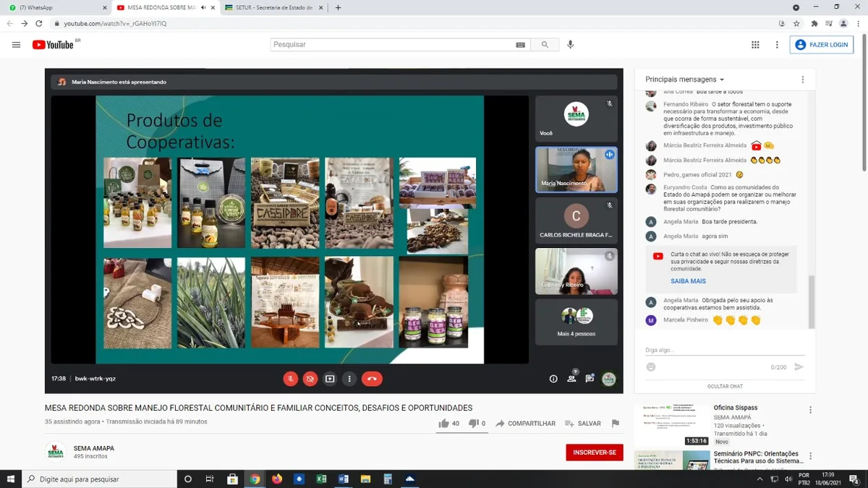Open Excel from the taskbar
The width and height of the screenshot is (868, 488).
(x=321, y=479)
